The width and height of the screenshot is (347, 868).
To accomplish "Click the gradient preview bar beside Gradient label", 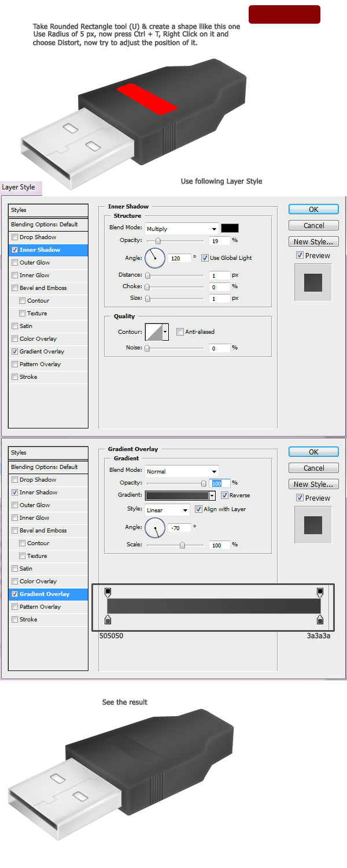I will coord(176,496).
